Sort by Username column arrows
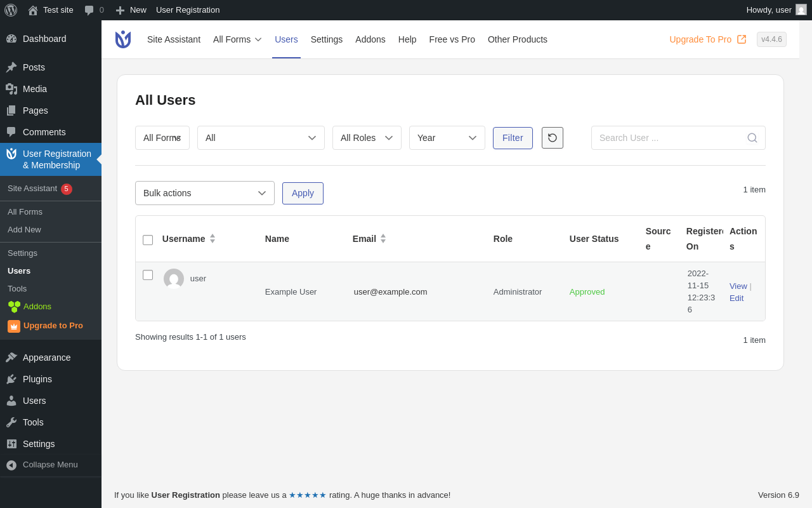Screen dimensions: 812x508 click(213, 239)
